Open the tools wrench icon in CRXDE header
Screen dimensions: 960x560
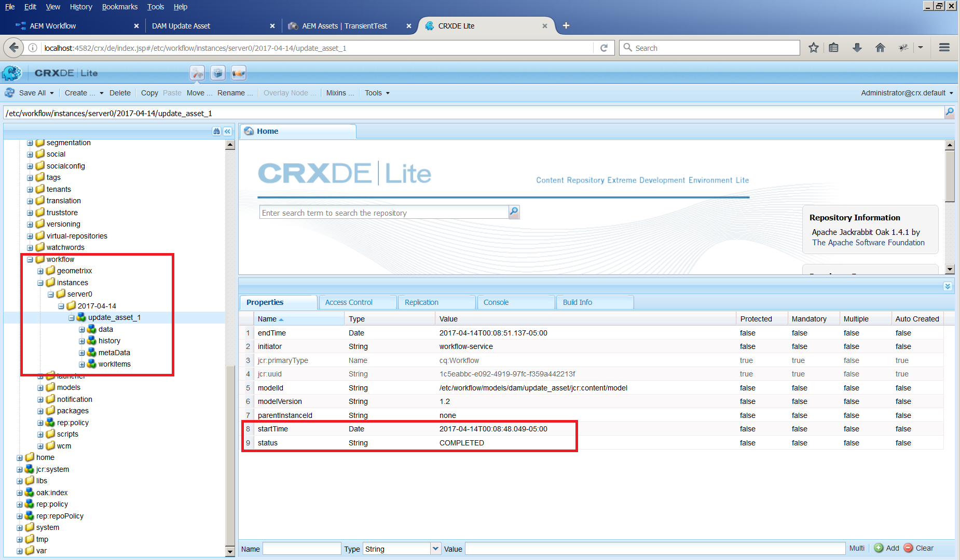click(x=197, y=73)
